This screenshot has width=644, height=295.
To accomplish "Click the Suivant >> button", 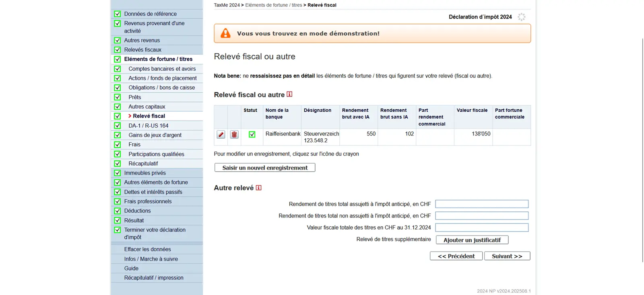I will pos(507,256).
